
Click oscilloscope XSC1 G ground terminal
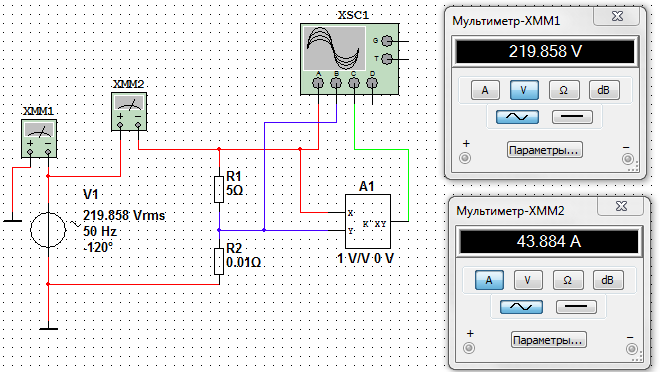click(387, 41)
